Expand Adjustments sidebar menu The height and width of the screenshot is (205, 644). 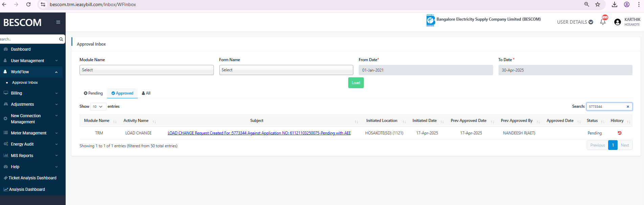pyautogui.click(x=31, y=104)
